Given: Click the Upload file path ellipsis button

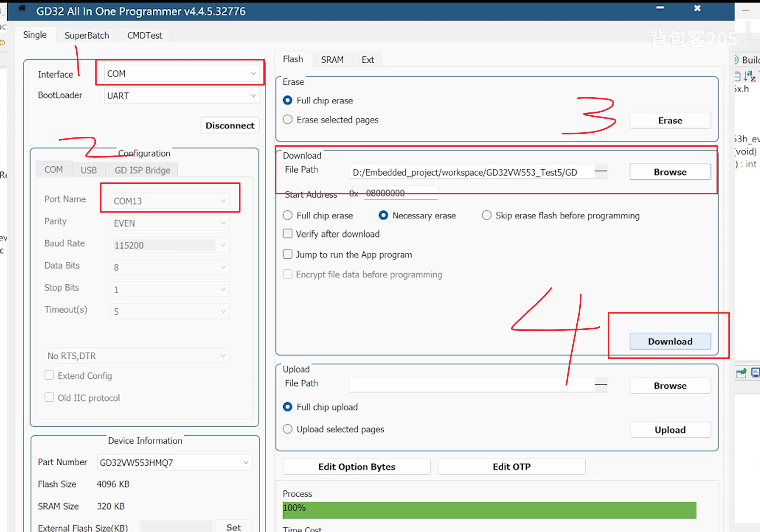Looking at the screenshot, I should [601, 385].
